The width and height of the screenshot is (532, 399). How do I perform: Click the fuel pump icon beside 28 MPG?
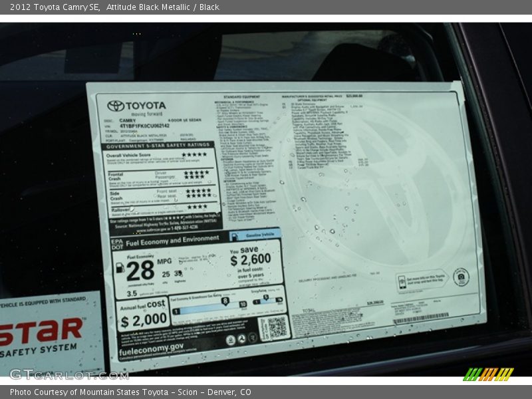tap(120, 267)
